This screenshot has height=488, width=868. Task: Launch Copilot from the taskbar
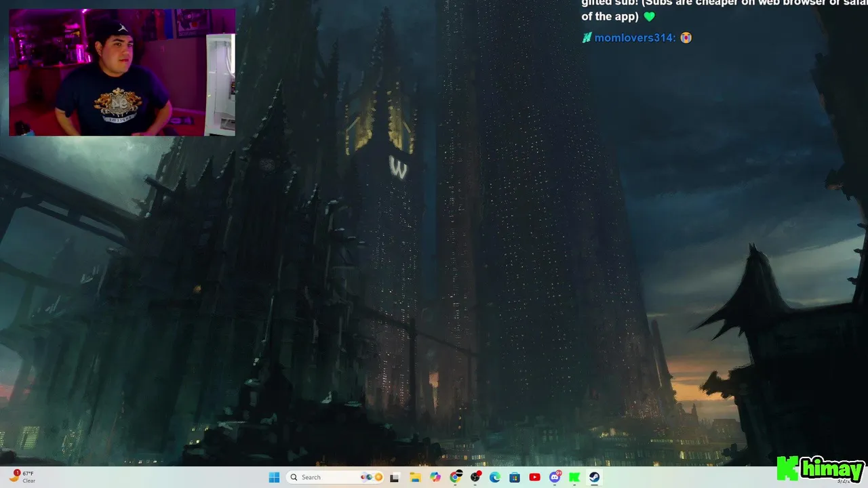point(435,477)
